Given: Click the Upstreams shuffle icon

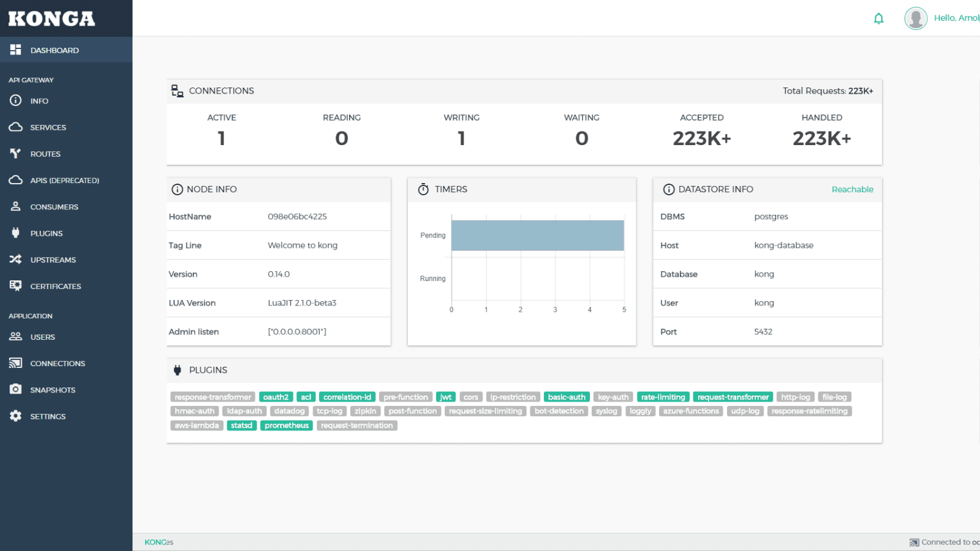Looking at the screenshot, I should (15, 259).
